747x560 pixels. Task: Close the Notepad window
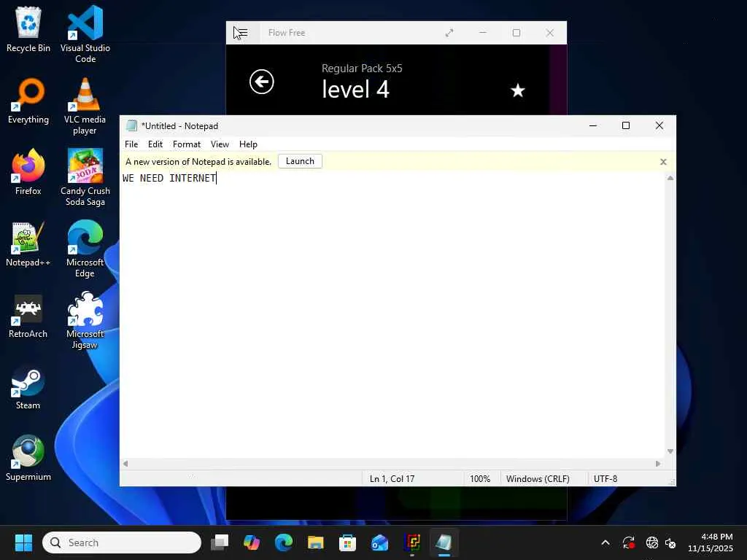[x=659, y=125]
